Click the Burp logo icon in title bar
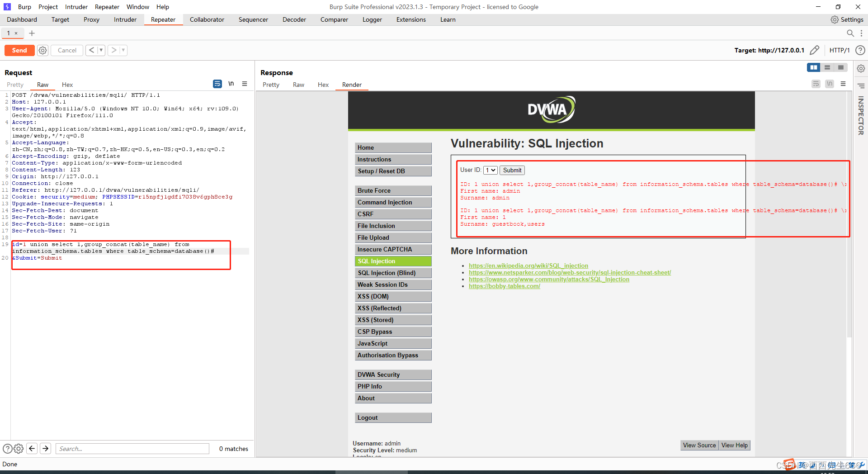 click(7, 7)
